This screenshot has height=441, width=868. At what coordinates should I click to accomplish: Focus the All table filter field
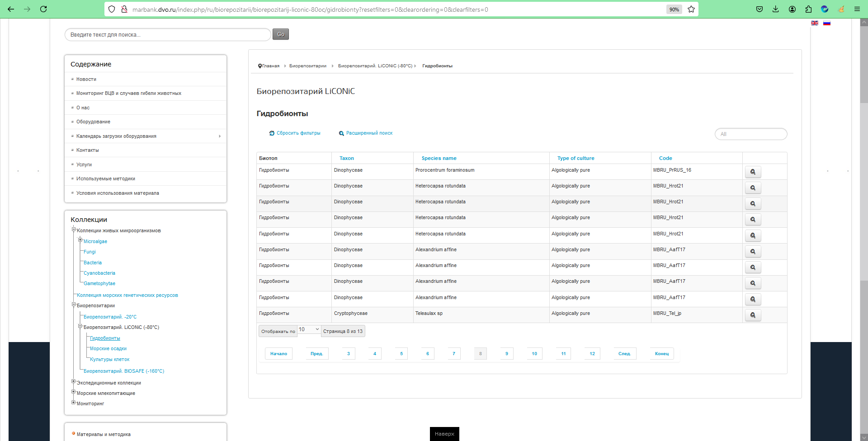(751, 134)
